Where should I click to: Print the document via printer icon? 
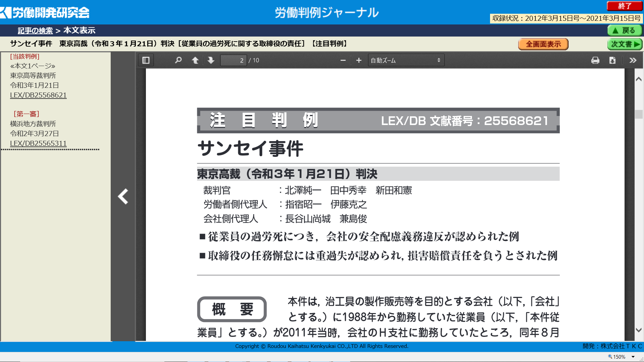[x=595, y=60]
